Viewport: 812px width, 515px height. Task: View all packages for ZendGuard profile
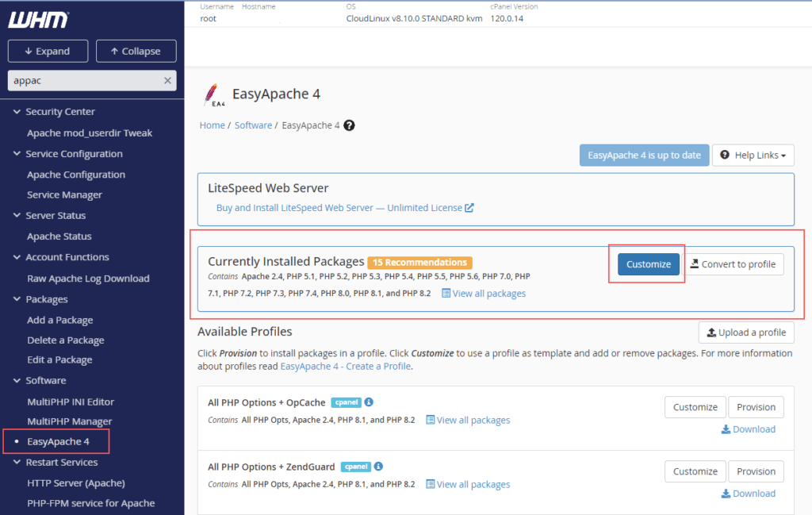coord(468,484)
